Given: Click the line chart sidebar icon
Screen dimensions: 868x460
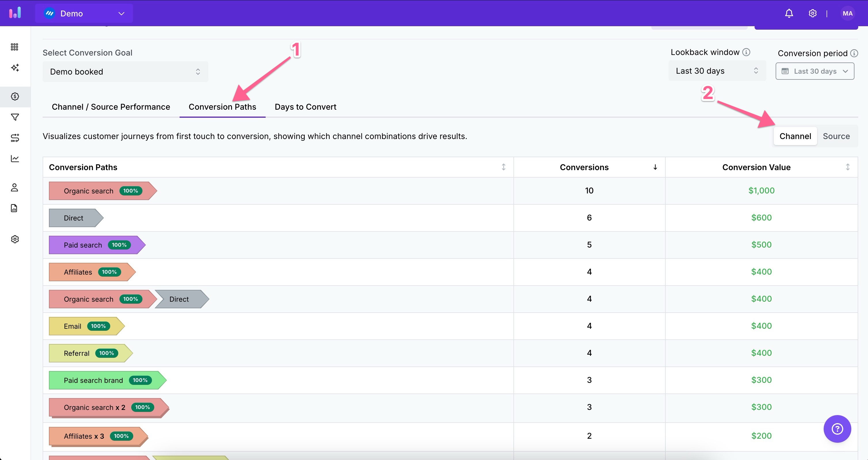Looking at the screenshot, I should coord(14,158).
